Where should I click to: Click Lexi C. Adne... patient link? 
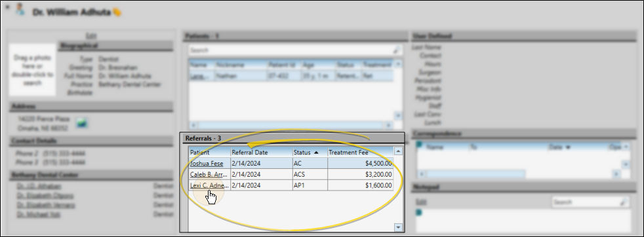click(x=209, y=185)
